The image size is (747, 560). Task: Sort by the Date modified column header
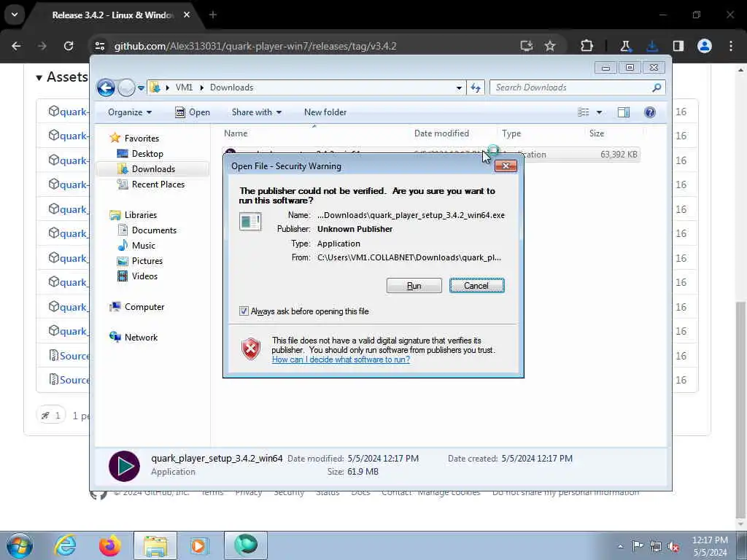pyautogui.click(x=441, y=133)
